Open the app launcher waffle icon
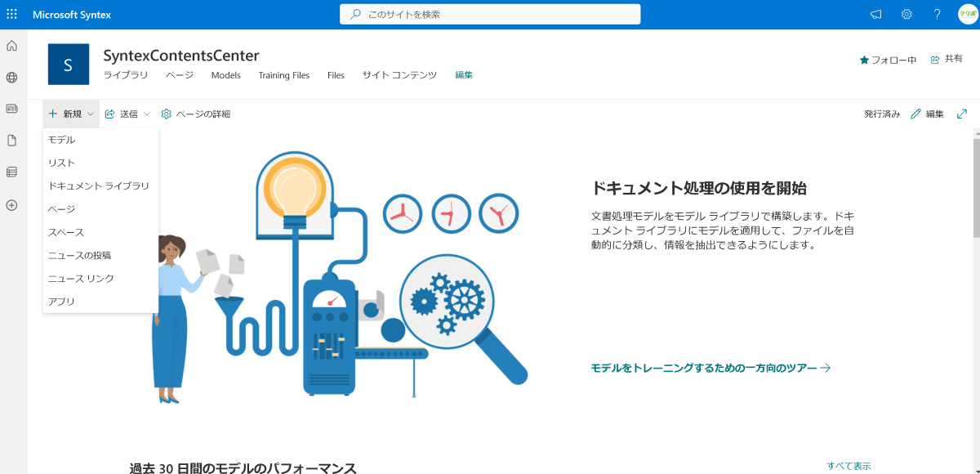Screen dimensions: 980x474 point(12,15)
